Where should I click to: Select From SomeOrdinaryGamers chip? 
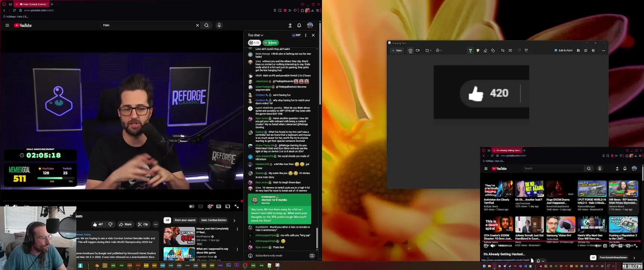(x=613, y=258)
